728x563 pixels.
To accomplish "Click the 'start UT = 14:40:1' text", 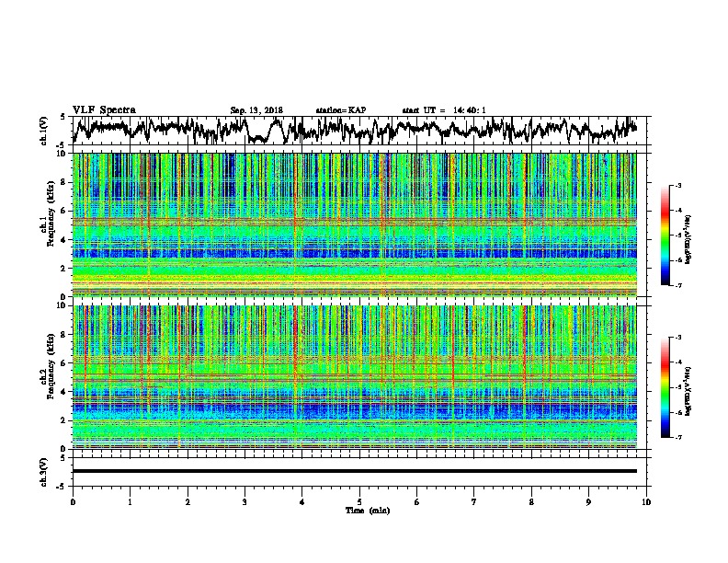I will [x=444, y=110].
